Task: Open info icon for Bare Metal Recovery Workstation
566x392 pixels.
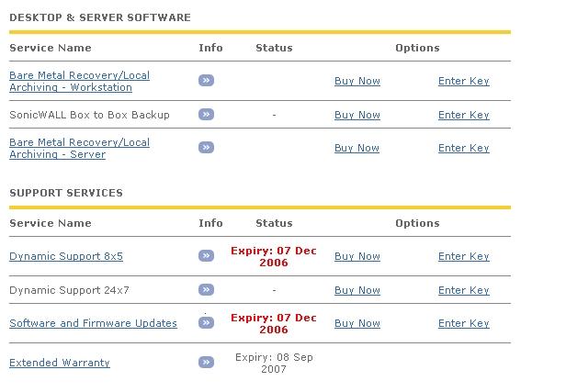Action: pyautogui.click(x=206, y=80)
